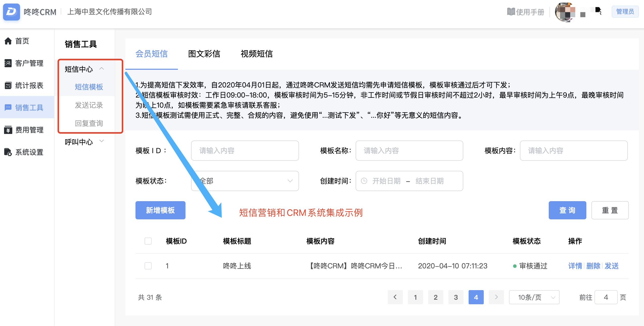Click the 管理员 role badge
644x326 pixels.
tap(625, 12)
